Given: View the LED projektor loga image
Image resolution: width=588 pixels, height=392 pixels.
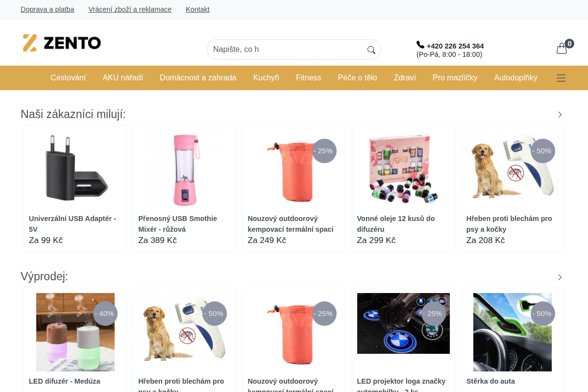Looking at the screenshot, I should [403, 323].
